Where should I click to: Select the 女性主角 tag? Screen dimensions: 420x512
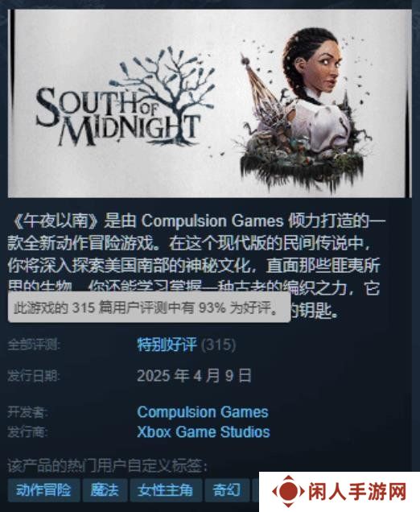click(x=166, y=490)
